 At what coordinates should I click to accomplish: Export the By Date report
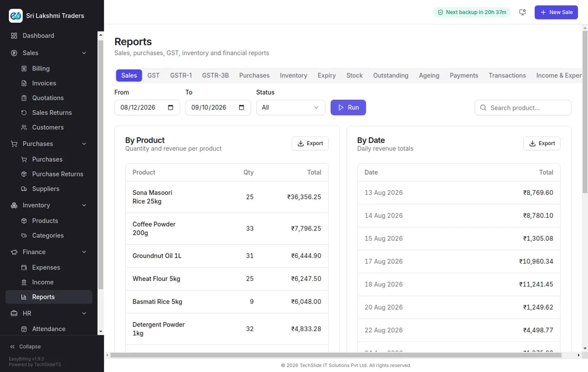coord(542,143)
